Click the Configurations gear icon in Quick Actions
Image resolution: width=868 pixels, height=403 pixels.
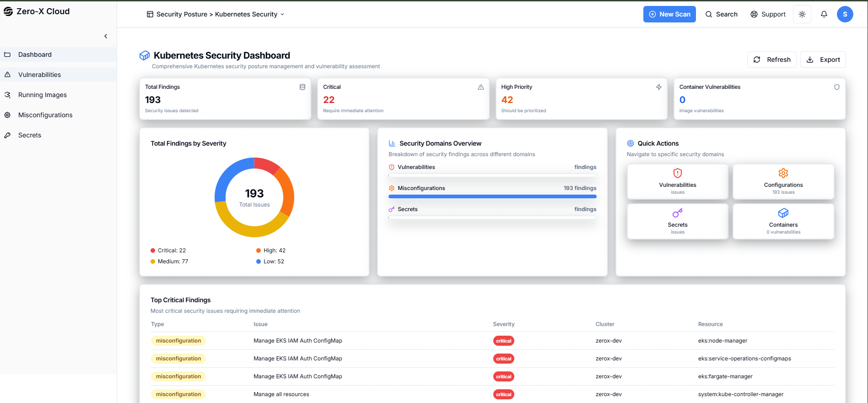[783, 173]
